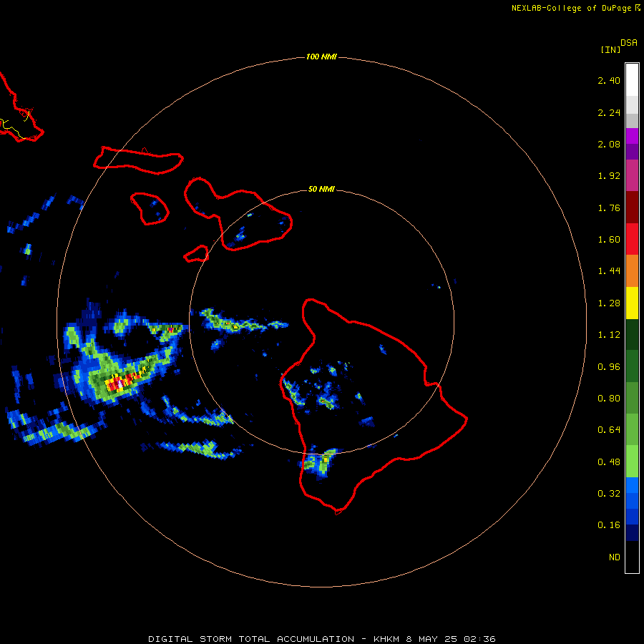Viewport: 644px width, 644px height.
Task: Pick the navy swatch below 0.16
Action: tap(632, 533)
